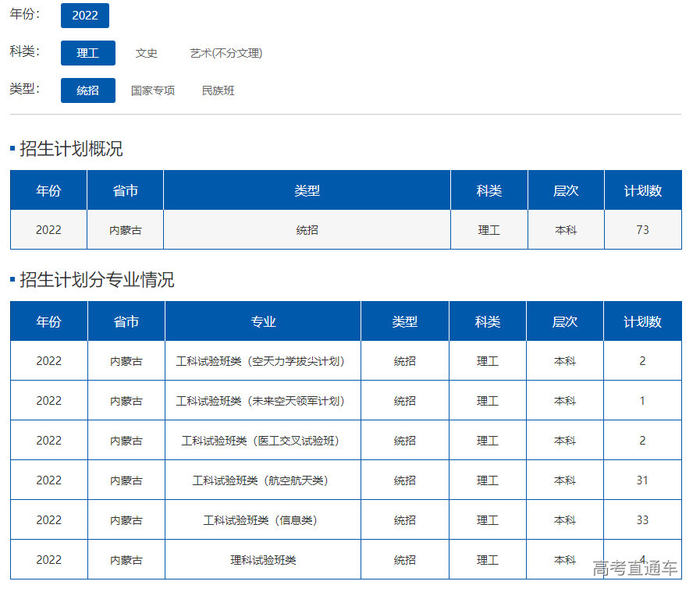The height and width of the screenshot is (599, 700).
Task: Click the 招生计划概况 section heading
Action: click(71, 149)
